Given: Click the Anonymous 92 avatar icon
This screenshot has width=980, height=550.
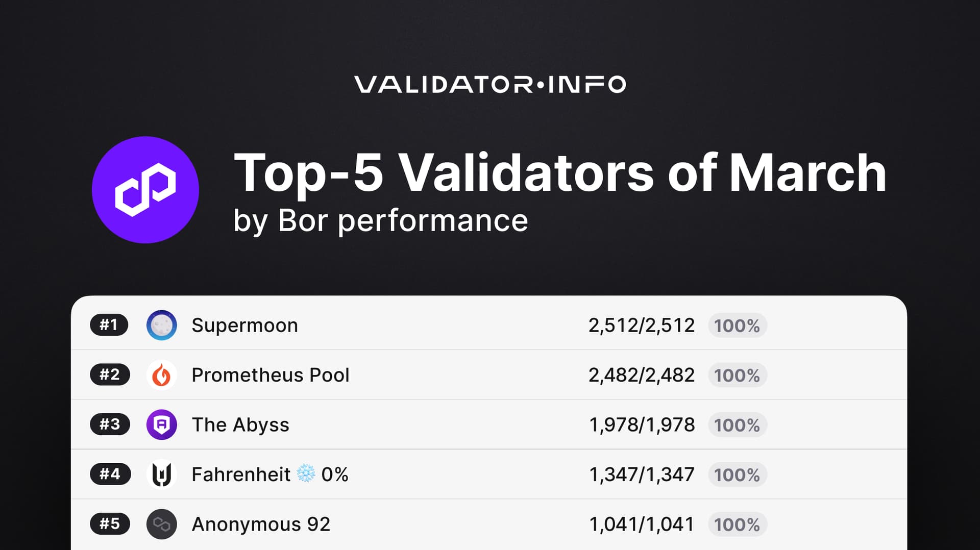Looking at the screenshot, I should click(x=161, y=524).
